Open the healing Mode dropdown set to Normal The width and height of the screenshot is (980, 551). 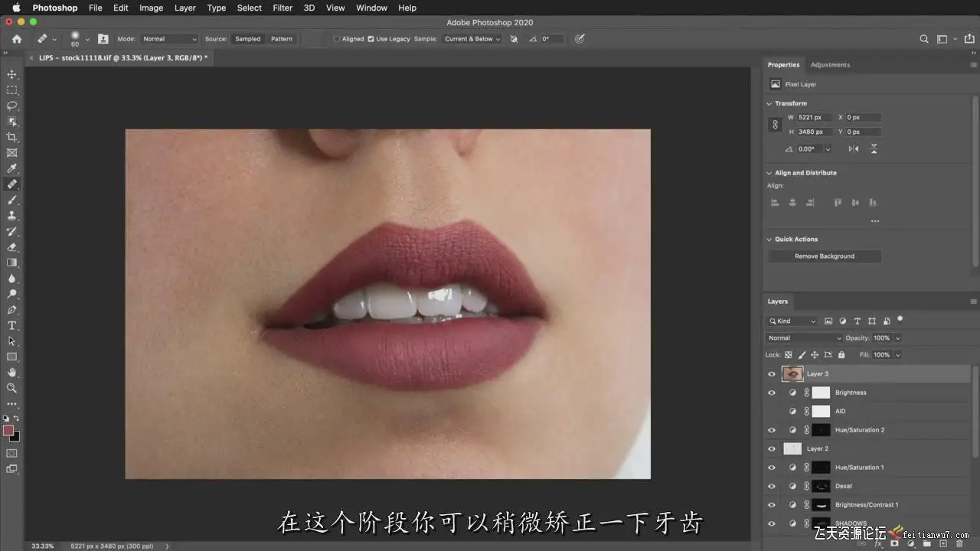(169, 39)
